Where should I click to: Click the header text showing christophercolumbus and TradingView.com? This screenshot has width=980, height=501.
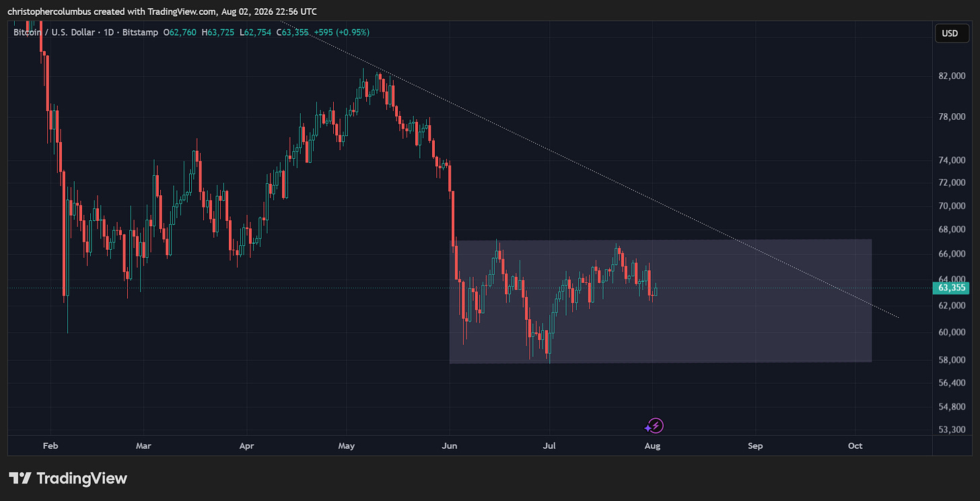tap(162, 11)
